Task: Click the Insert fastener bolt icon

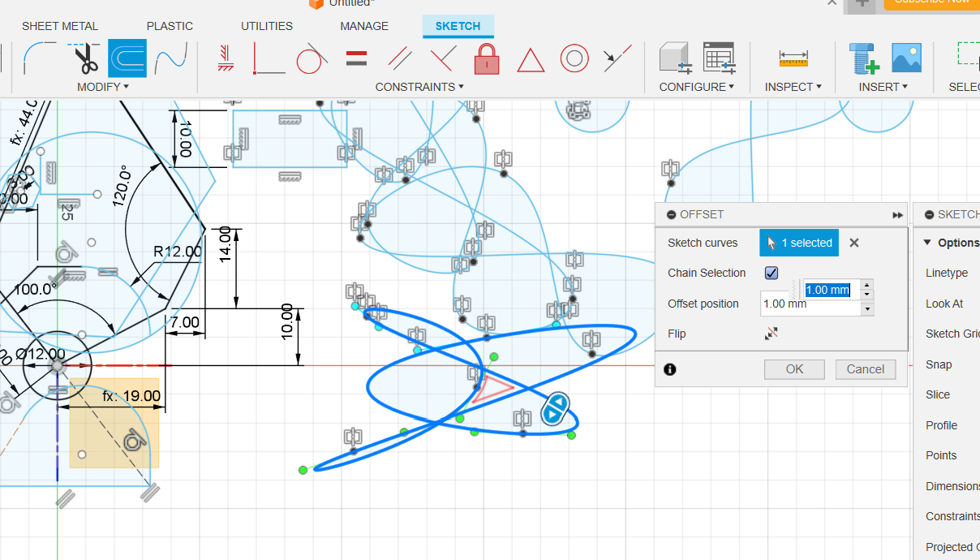Action: tap(865, 58)
